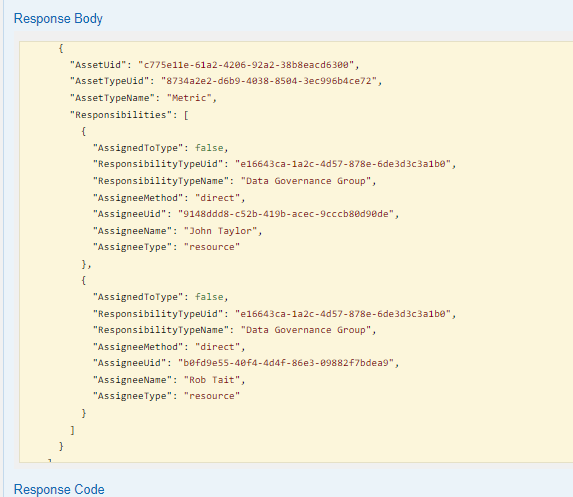Click the AssigneeName value "Rob Tait"
573x497 pixels.
(212, 380)
